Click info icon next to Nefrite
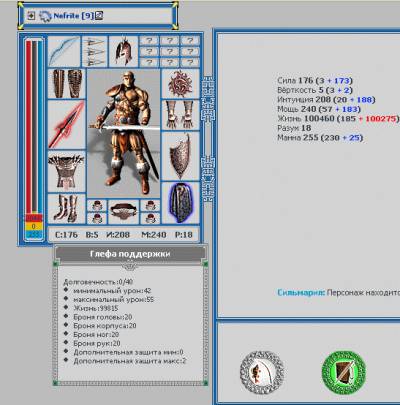 [x=99, y=15]
